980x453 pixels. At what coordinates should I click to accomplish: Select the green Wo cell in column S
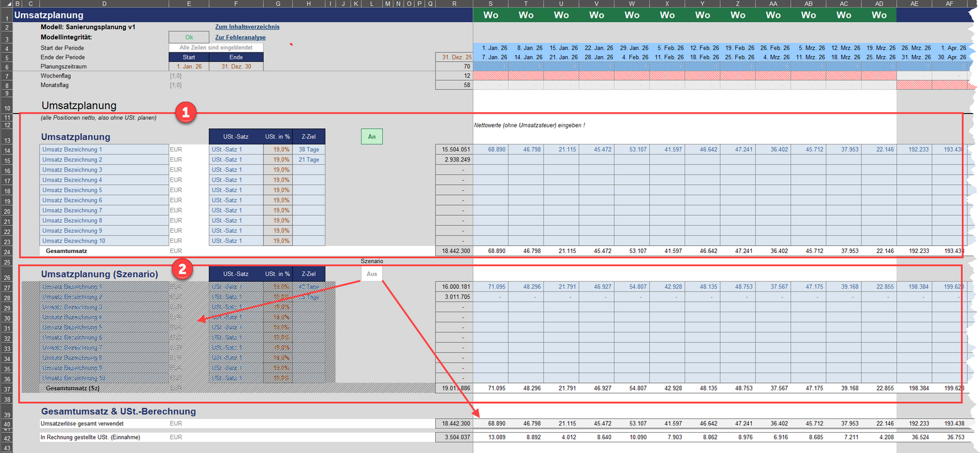point(491,15)
